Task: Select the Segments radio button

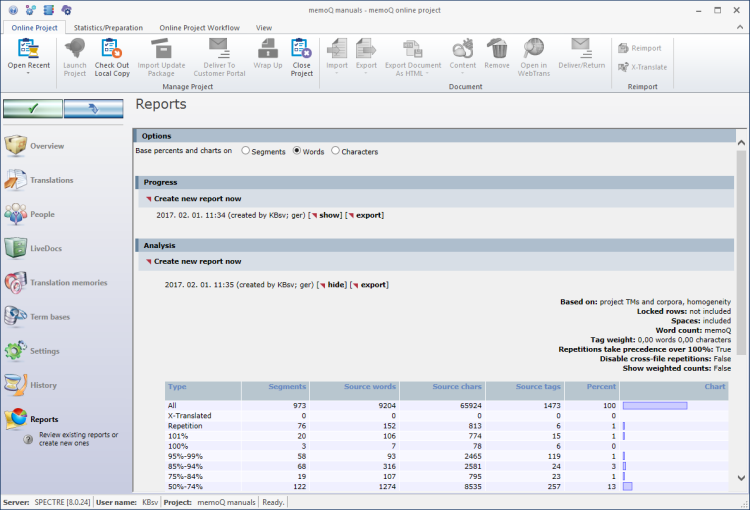Action: tap(246, 151)
